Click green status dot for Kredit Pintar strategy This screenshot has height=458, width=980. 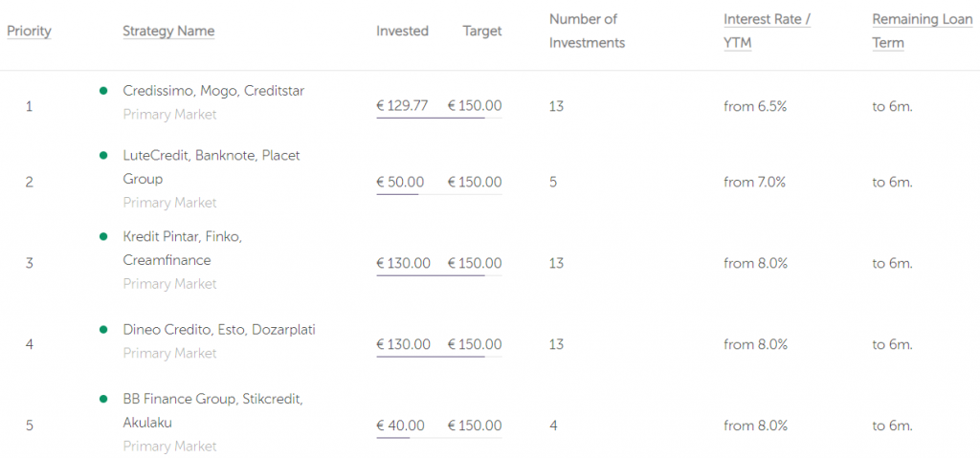coord(103,236)
